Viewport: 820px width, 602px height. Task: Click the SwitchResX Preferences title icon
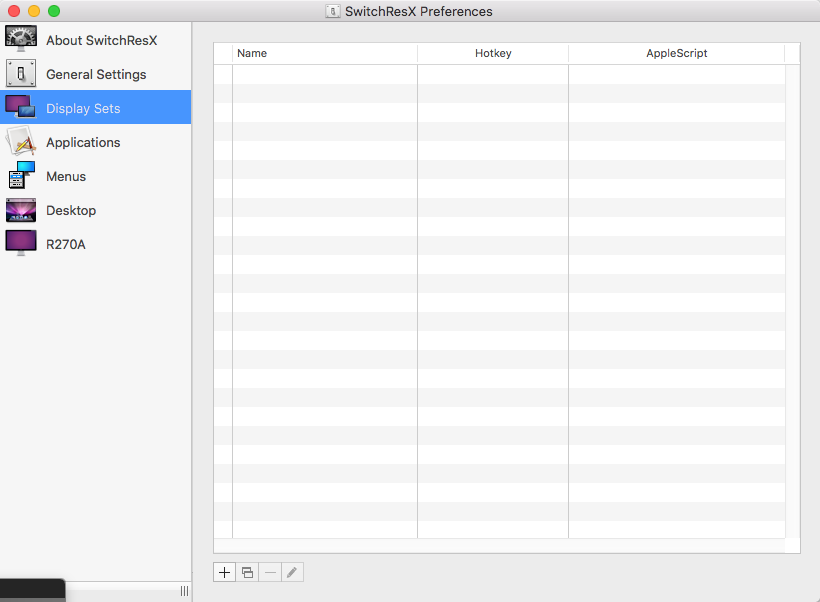(333, 11)
